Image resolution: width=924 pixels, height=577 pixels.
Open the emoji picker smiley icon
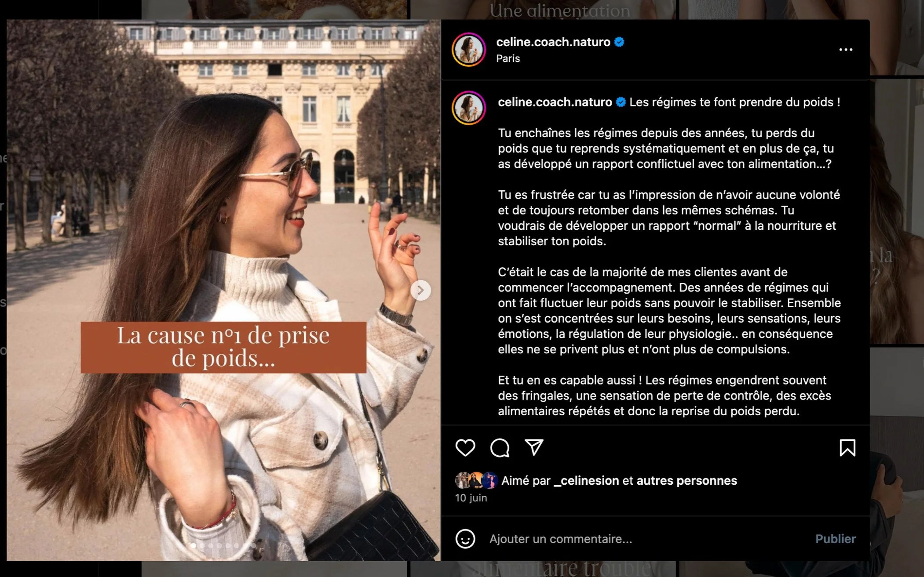point(465,538)
